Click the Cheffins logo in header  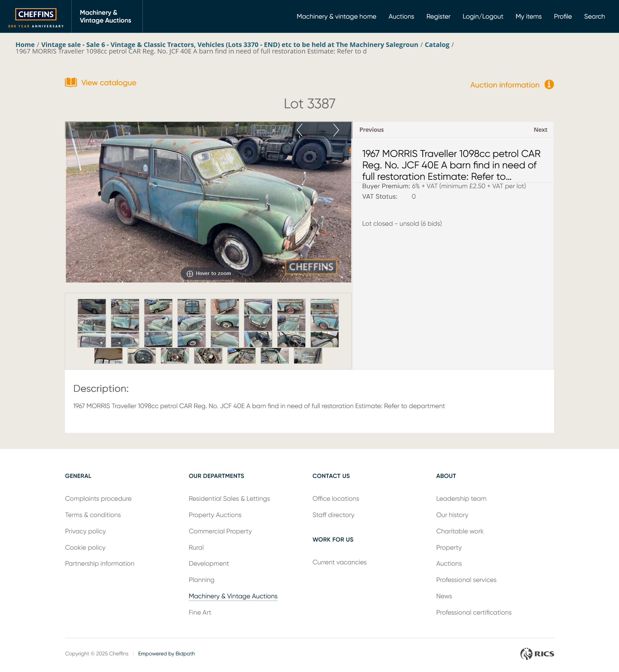point(36,17)
